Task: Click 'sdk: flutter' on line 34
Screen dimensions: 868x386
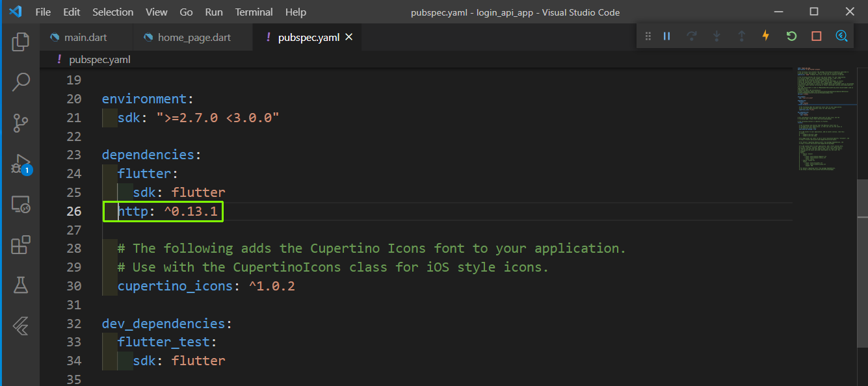Action: click(x=179, y=361)
